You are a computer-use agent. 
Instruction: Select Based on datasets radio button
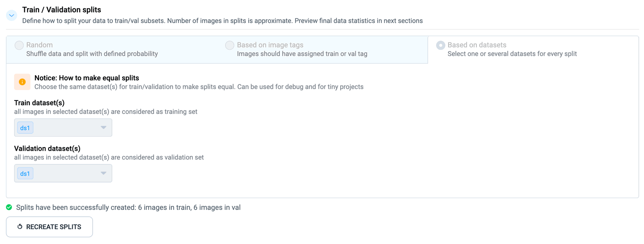point(440,45)
